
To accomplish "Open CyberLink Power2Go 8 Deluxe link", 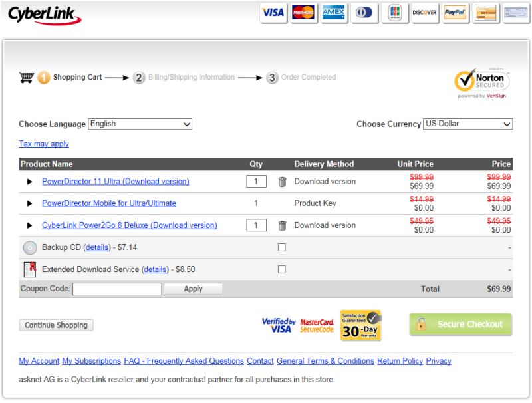I will coord(130,225).
